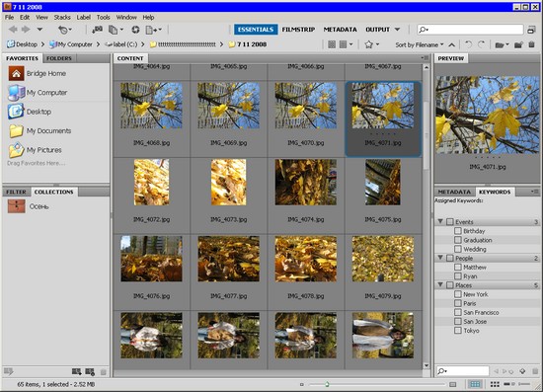Check the Ryan keyword checkbox

pos(458,276)
